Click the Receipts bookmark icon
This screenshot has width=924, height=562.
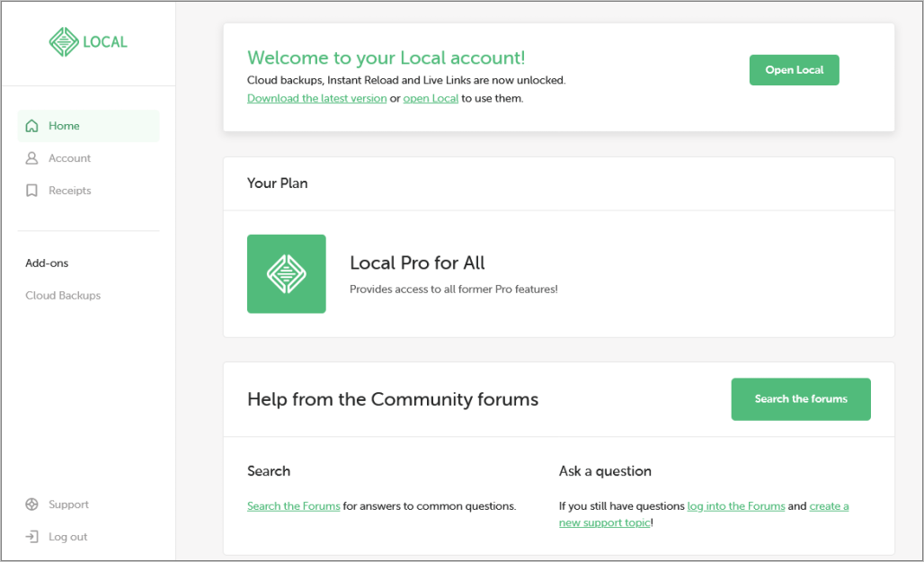31,191
